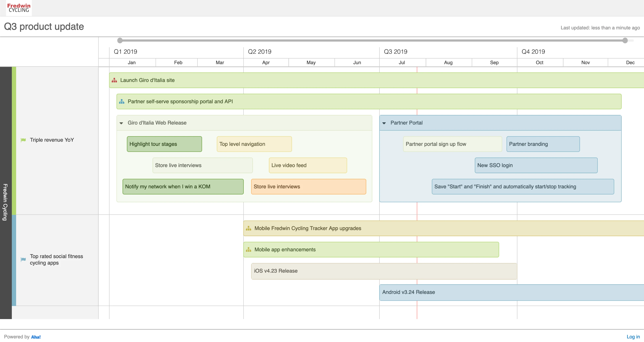The height and width of the screenshot is (342, 644).
Task: Collapse the Partner Portal release group
Action: coord(384,123)
